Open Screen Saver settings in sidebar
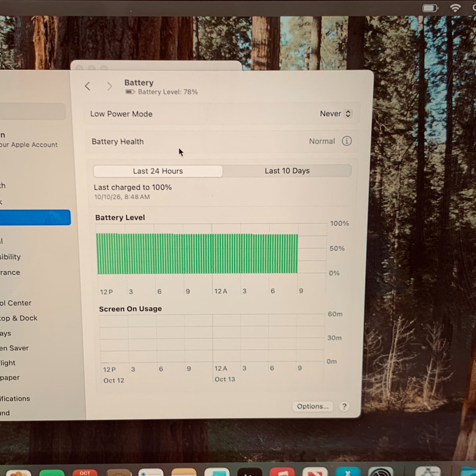This screenshot has width=476, height=476. (15, 348)
